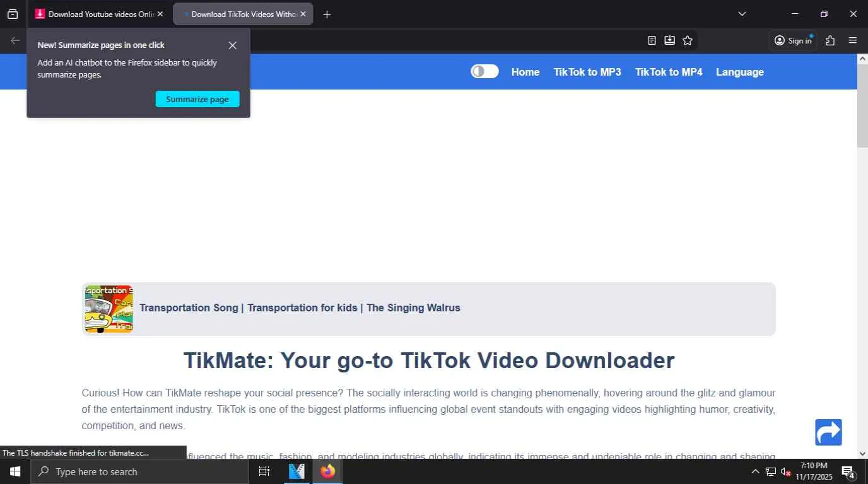The height and width of the screenshot is (484, 868).
Task: Click the page scrollbar up arrow
Action: (x=862, y=59)
